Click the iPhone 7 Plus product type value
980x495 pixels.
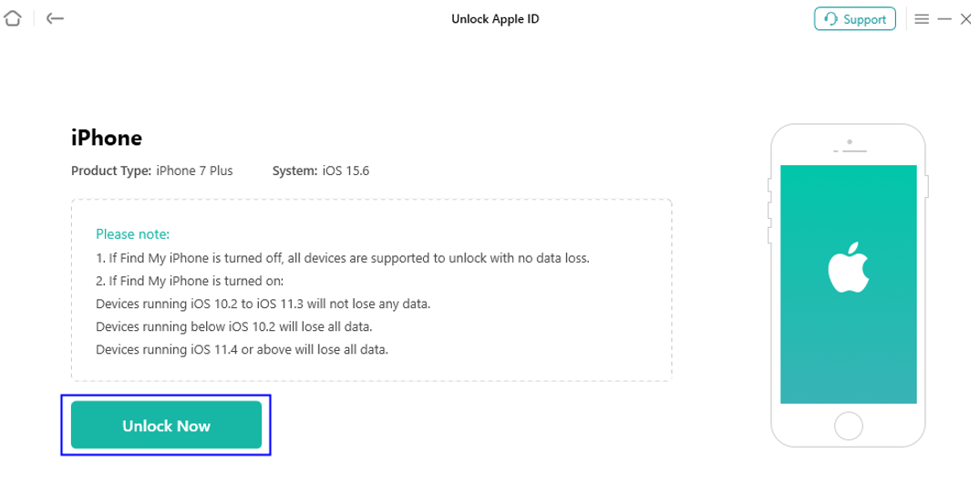click(194, 170)
